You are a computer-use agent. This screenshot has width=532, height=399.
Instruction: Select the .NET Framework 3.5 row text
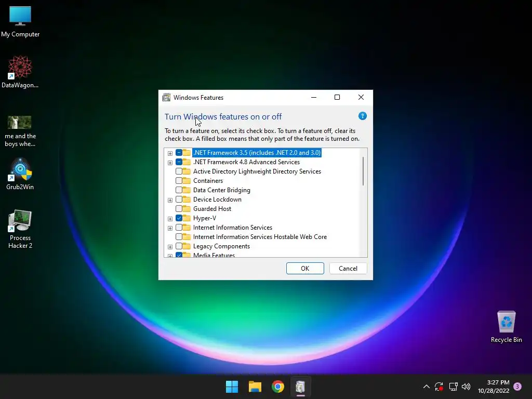[x=257, y=153]
